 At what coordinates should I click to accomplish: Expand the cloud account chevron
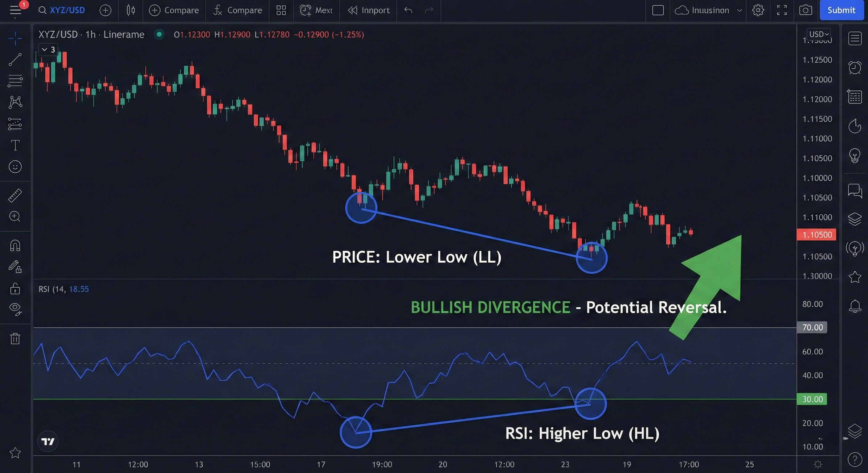click(740, 10)
